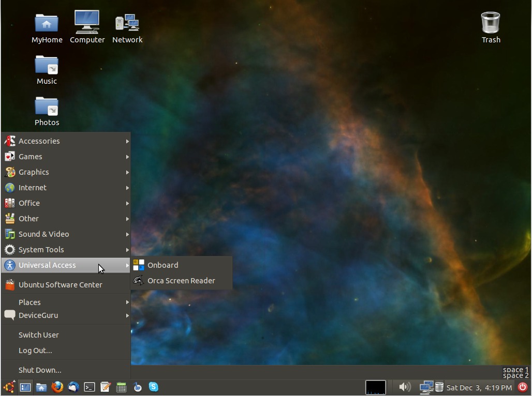Expand the Office submenu arrow
This screenshot has height=396, width=532.
tap(127, 203)
